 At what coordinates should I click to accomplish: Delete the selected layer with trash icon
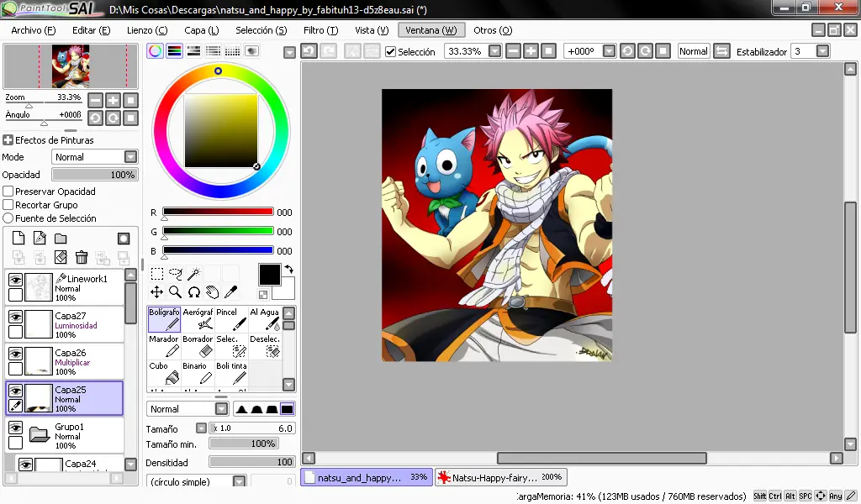[82, 257]
